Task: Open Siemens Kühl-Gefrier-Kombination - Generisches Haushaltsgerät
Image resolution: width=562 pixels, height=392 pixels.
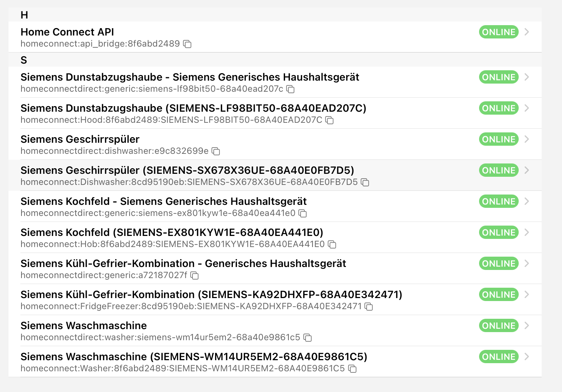Action: (x=183, y=264)
